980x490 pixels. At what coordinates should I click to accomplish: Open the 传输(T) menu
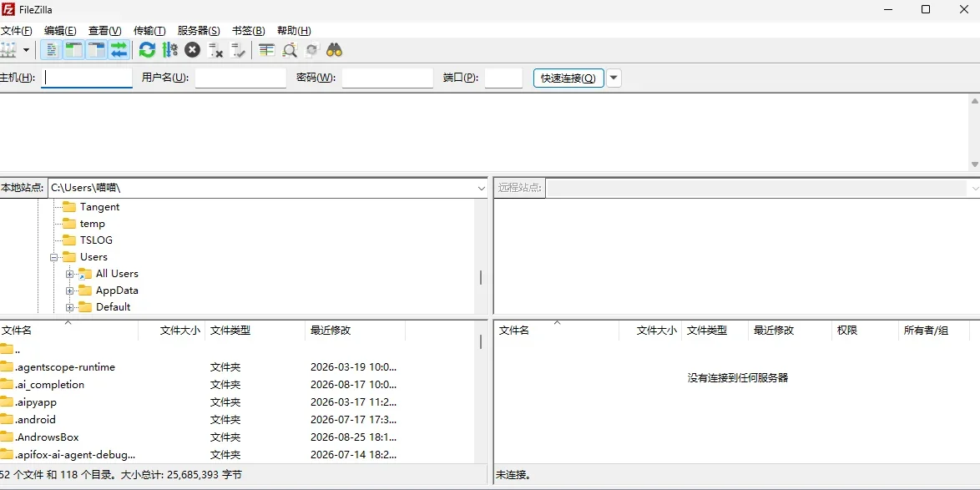coord(149,31)
